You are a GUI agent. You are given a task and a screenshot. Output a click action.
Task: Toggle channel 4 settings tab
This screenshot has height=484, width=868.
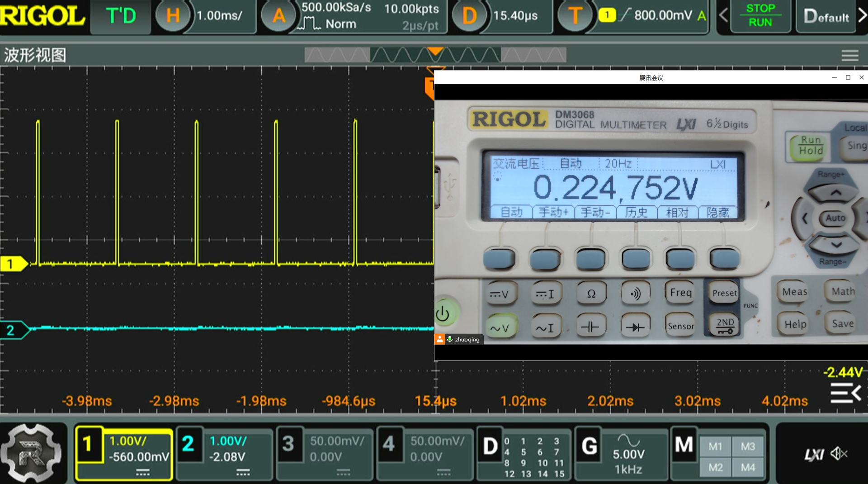tap(425, 453)
